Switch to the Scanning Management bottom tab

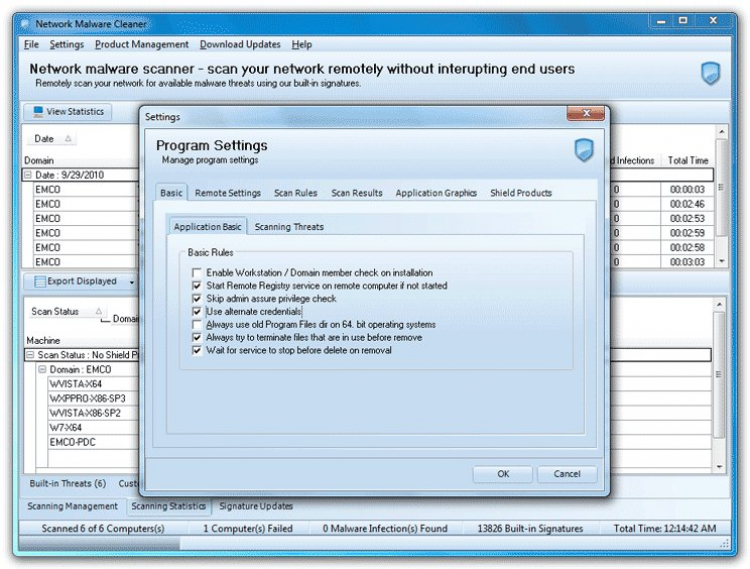pyautogui.click(x=72, y=506)
